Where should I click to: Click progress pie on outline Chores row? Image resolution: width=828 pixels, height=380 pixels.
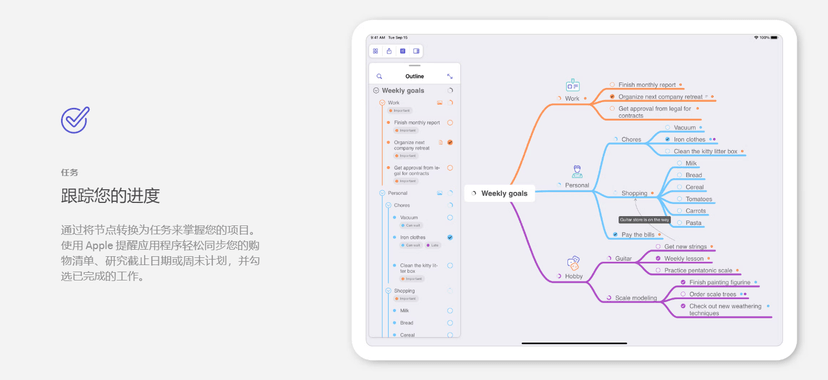pos(450,205)
